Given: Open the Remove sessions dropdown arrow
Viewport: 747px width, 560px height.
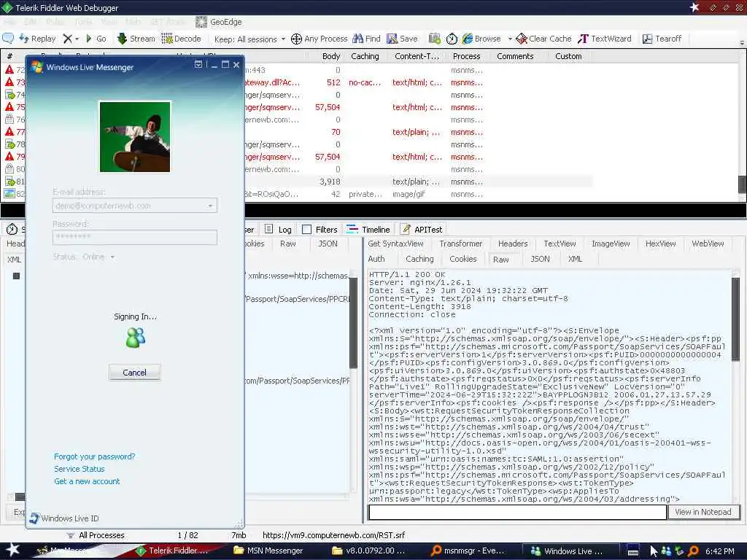Looking at the screenshot, I should (77, 39).
